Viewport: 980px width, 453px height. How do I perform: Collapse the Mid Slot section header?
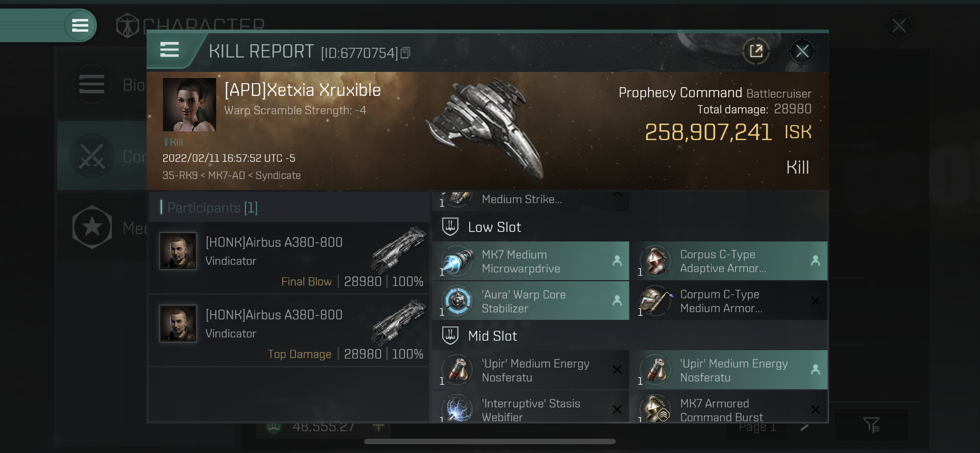click(x=492, y=336)
